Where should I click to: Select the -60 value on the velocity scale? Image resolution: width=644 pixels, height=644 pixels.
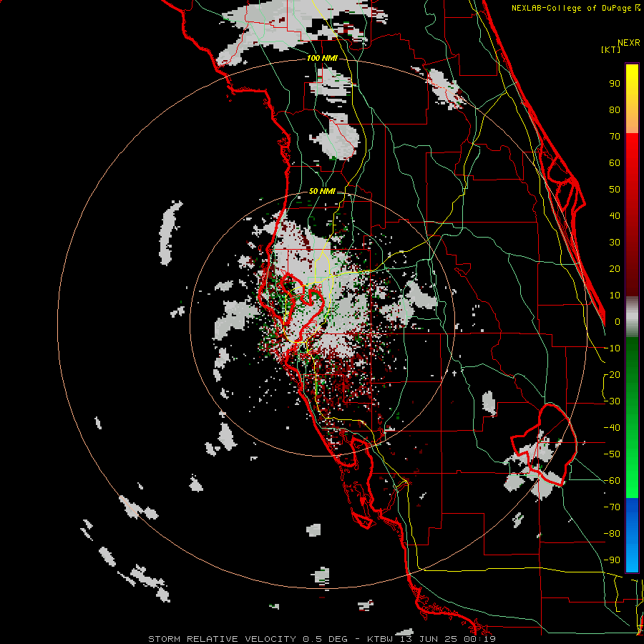pyautogui.click(x=612, y=481)
